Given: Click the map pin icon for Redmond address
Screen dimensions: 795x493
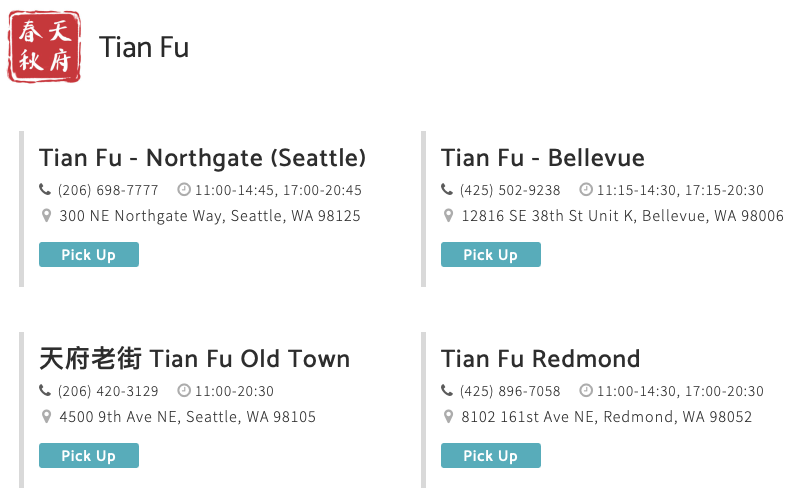Looking at the screenshot, I should 448,416.
